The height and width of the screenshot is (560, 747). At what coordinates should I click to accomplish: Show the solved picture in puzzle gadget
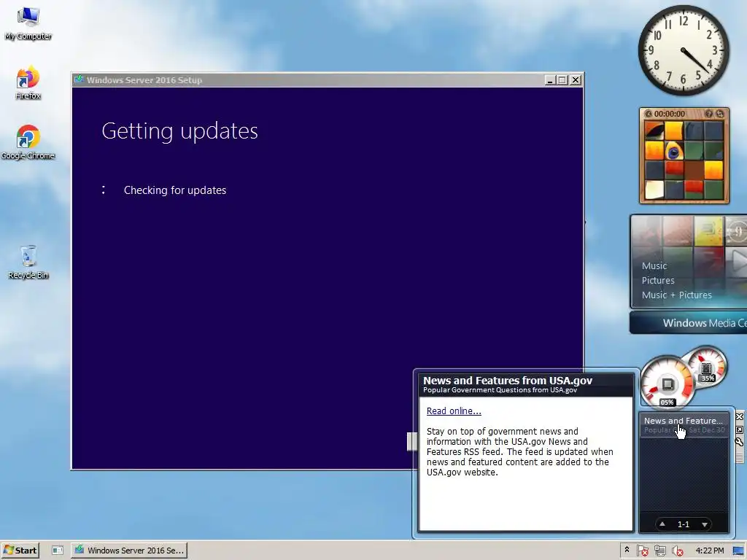709,114
